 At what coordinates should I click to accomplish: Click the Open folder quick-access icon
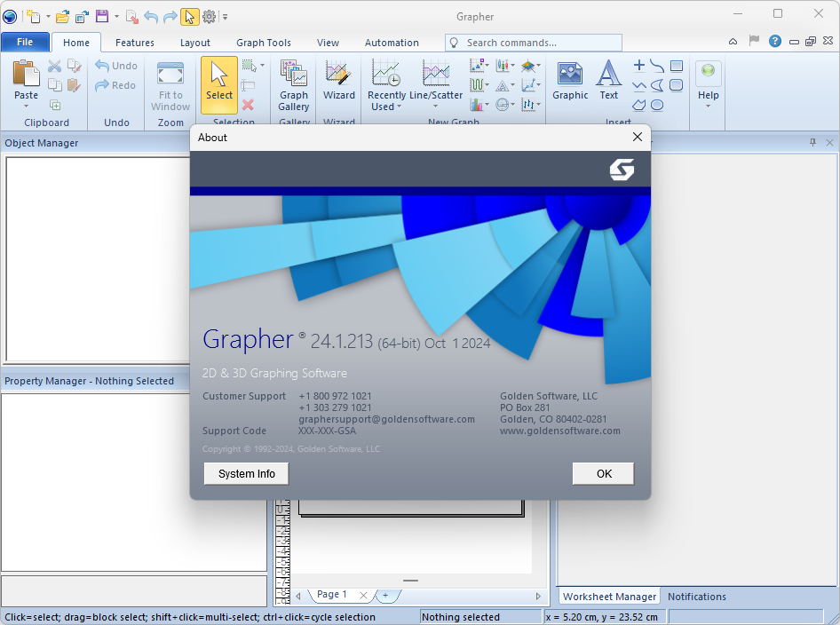(63, 17)
